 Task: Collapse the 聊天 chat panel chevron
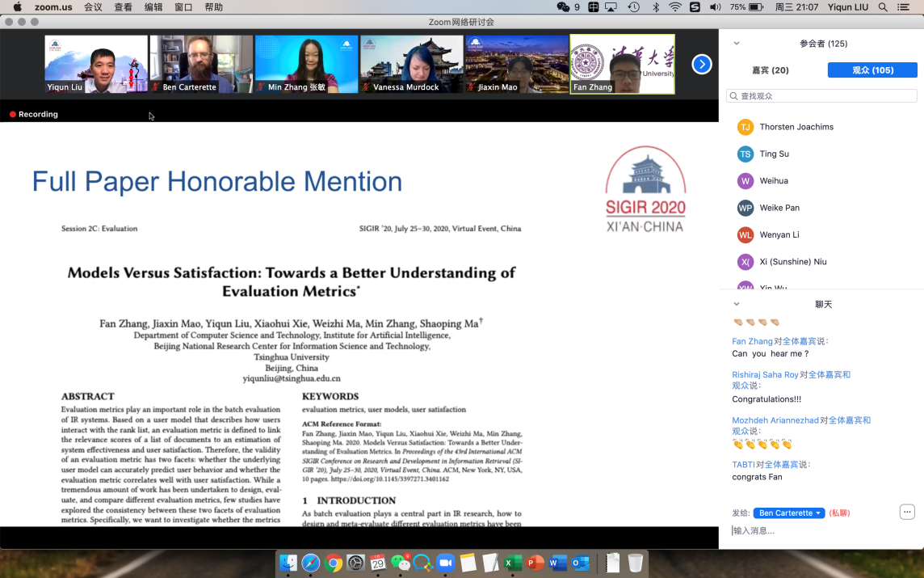(737, 305)
